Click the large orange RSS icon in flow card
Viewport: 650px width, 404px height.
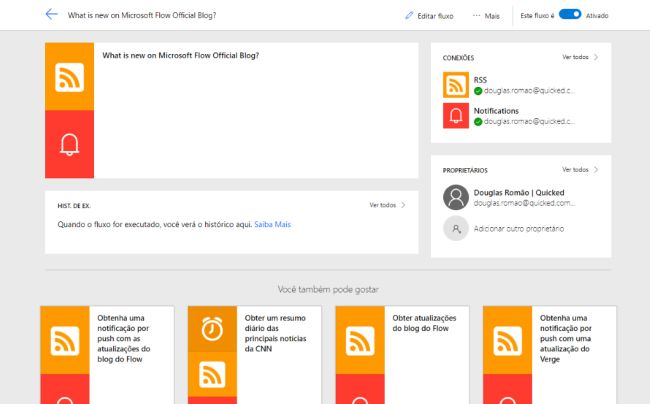[x=69, y=77]
